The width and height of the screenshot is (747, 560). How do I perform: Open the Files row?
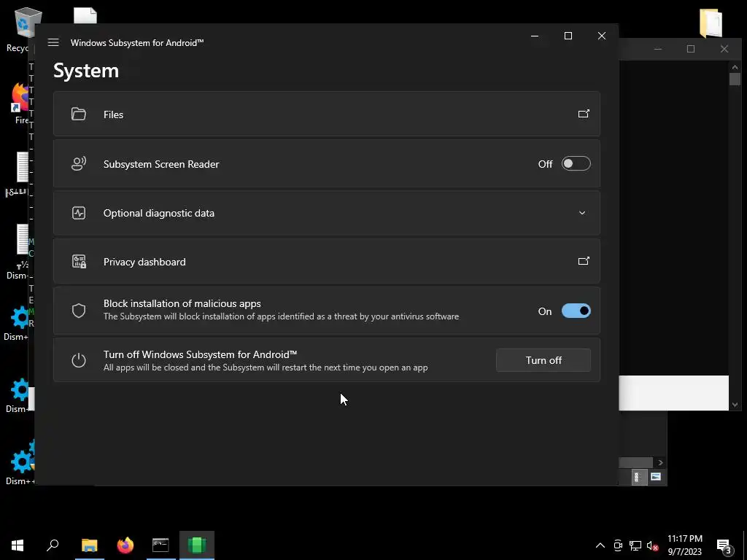(326, 114)
